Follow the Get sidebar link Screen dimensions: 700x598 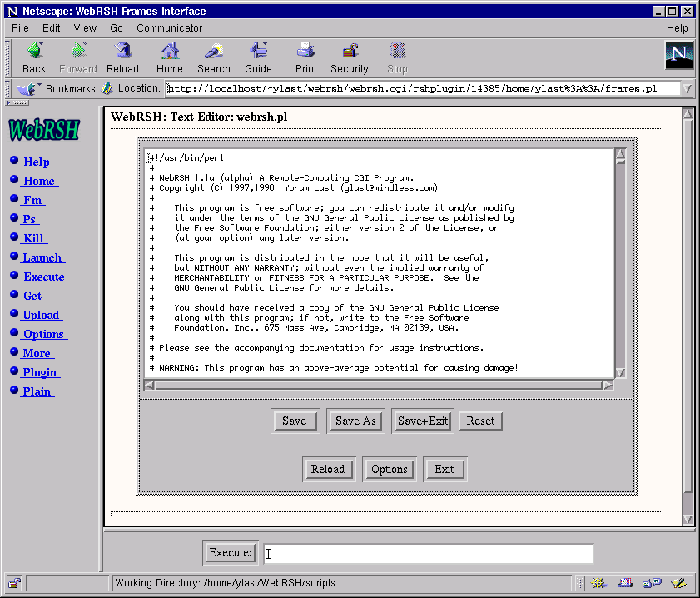33,297
